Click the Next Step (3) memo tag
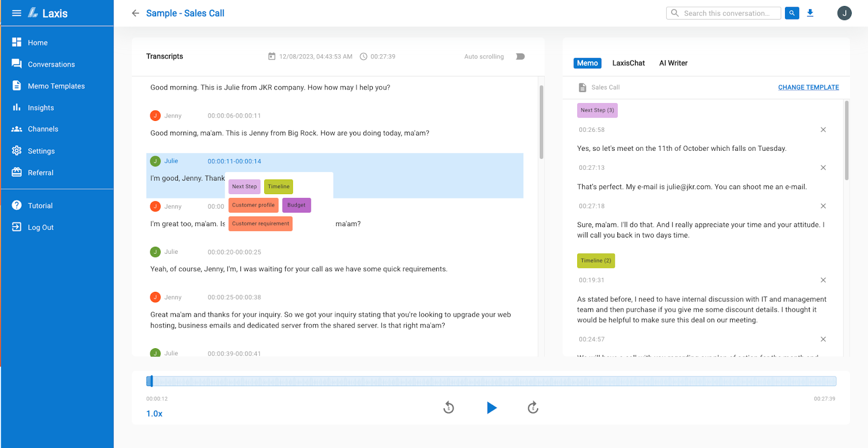868x448 pixels. point(597,110)
